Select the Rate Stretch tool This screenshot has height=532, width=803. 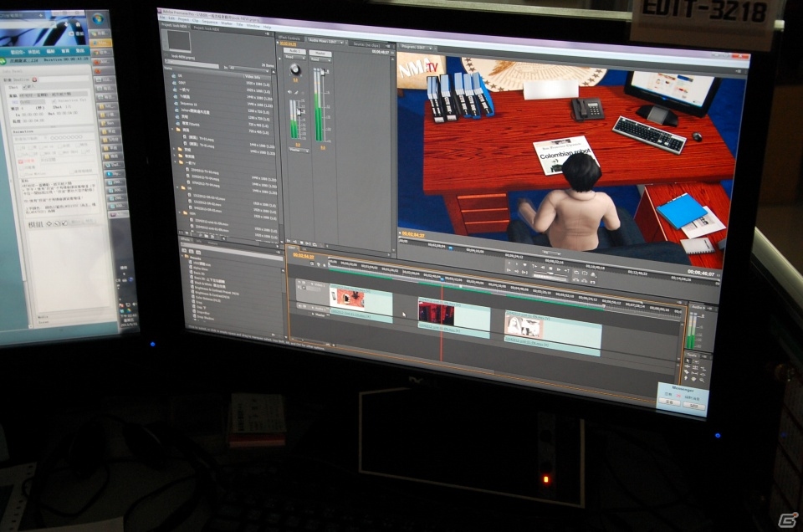pyautogui.click(x=703, y=369)
